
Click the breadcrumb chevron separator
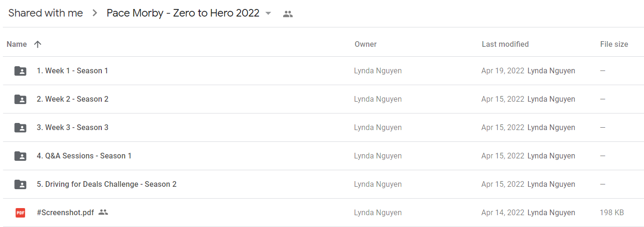tap(95, 13)
